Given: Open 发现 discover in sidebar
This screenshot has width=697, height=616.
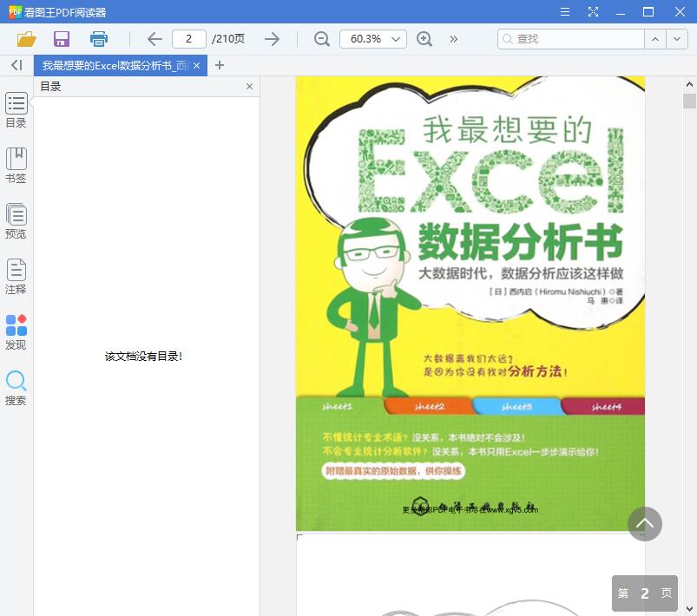Looking at the screenshot, I should point(16,332).
